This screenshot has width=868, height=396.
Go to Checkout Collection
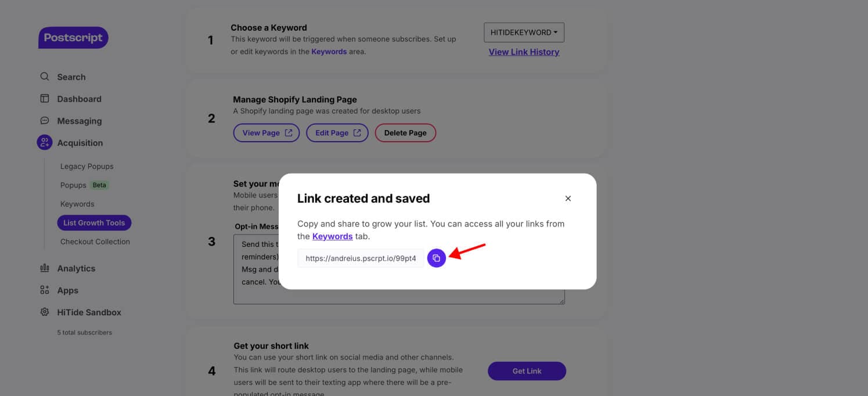95,242
